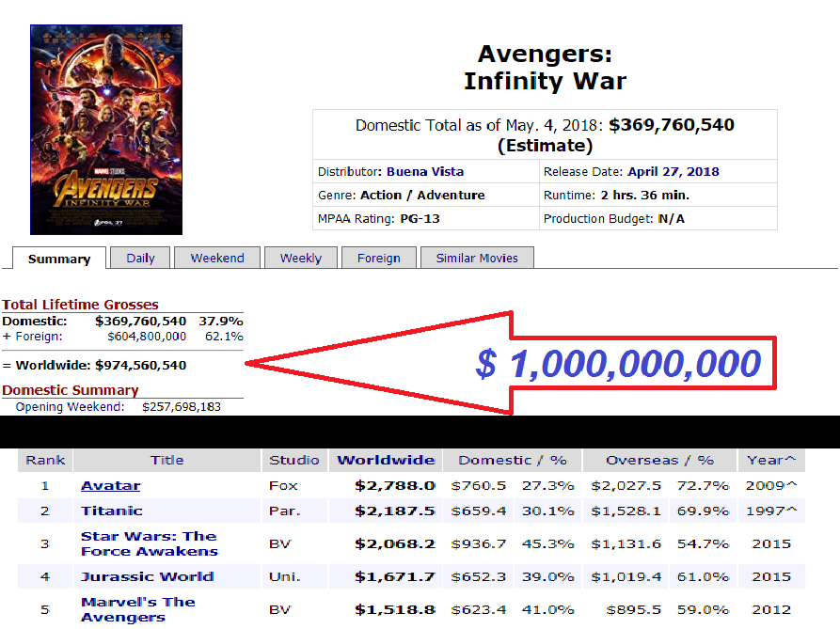Click Avatar's year 2009^
Viewport: 840px width, 629px height.
coord(771,485)
